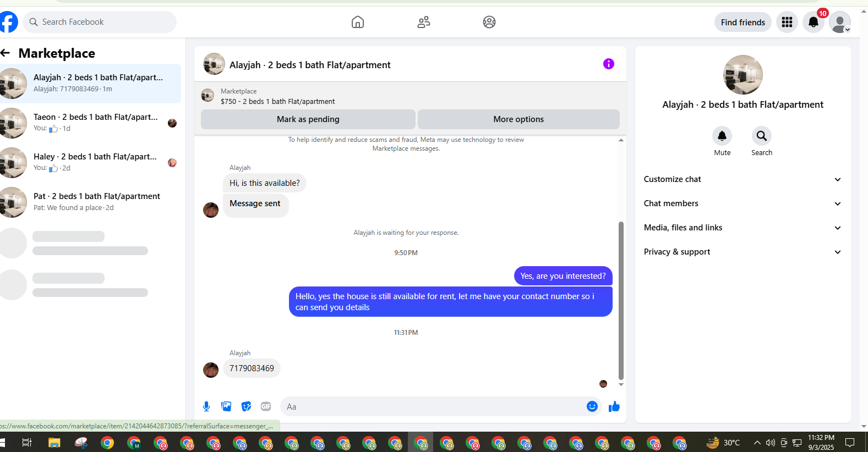
Task: Open the Pat conversation in the list
Action: (x=90, y=202)
